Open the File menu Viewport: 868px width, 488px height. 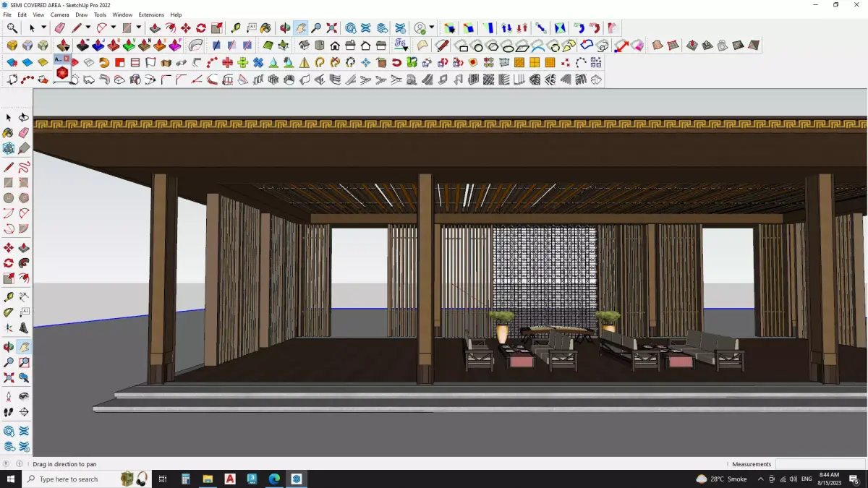pyautogui.click(x=7, y=14)
